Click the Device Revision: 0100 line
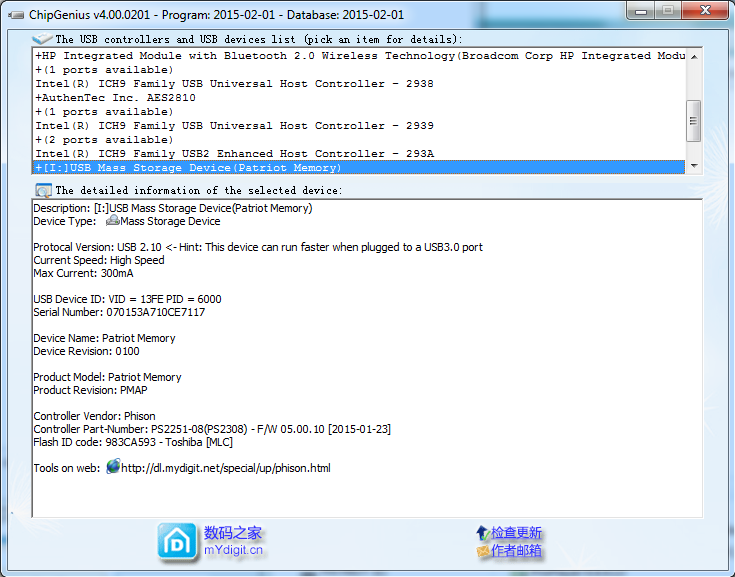Screen dimensions: 735x577 [x=86, y=351]
